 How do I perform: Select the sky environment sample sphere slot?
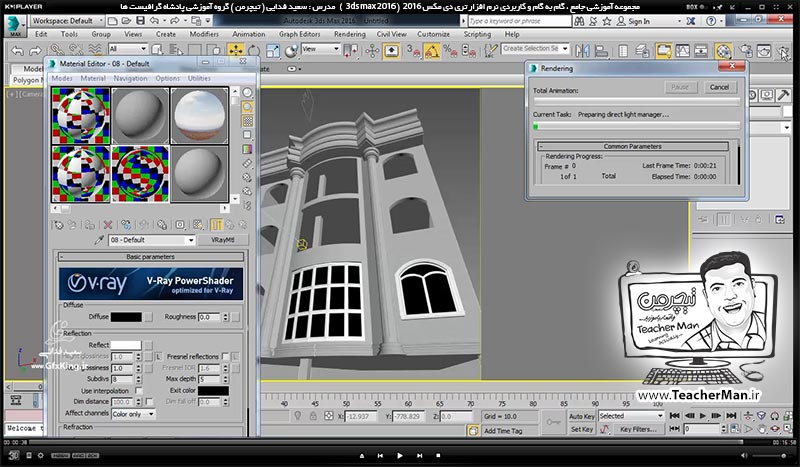[199, 116]
